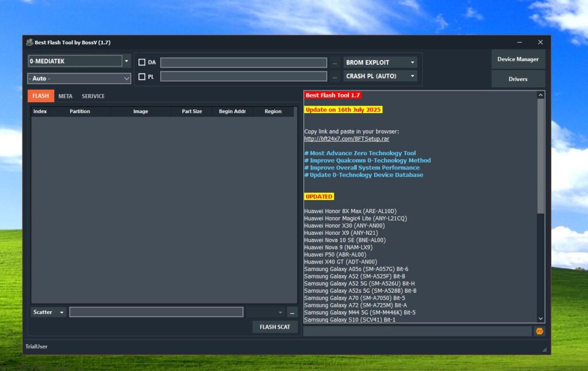Click 'Samsung Galaxy A70 (SM-A7050) Bit-5' entry
This screenshot has height=371, width=588.
(354, 298)
